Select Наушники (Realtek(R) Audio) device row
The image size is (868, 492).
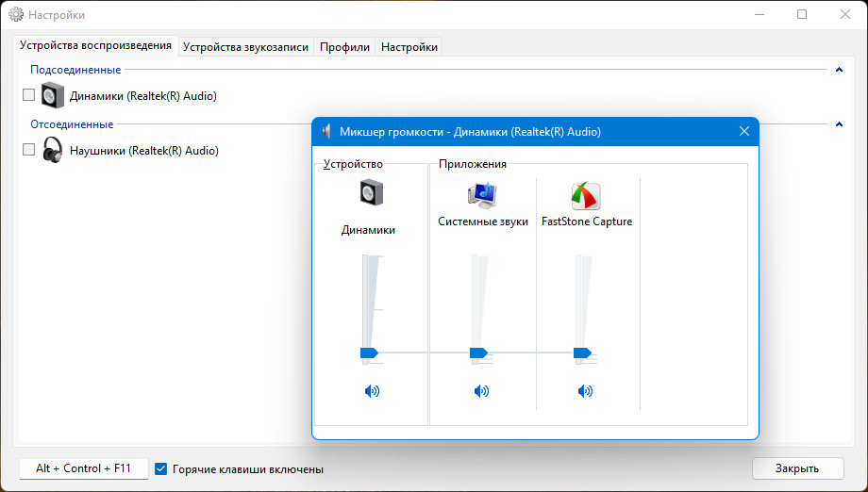[x=144, y=151]
